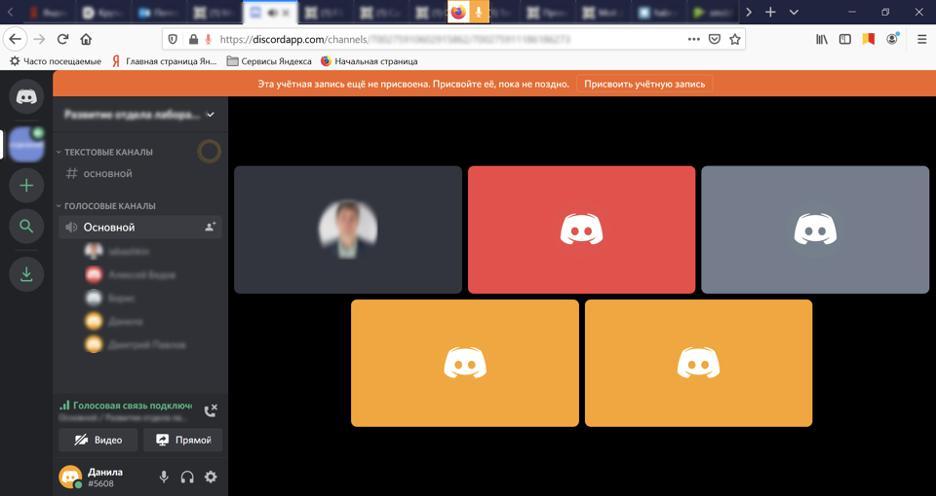Turn on camera with the Видео button

98,440
